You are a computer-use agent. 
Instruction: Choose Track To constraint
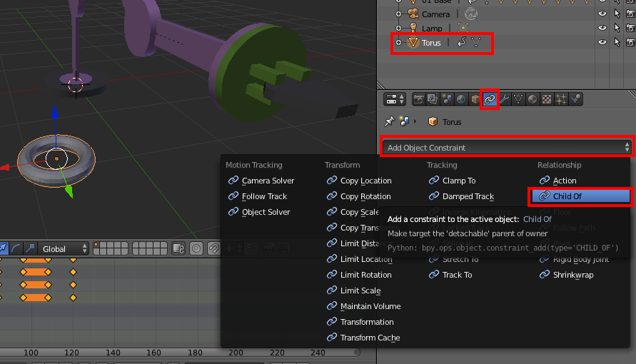click(x=450, y=275)
